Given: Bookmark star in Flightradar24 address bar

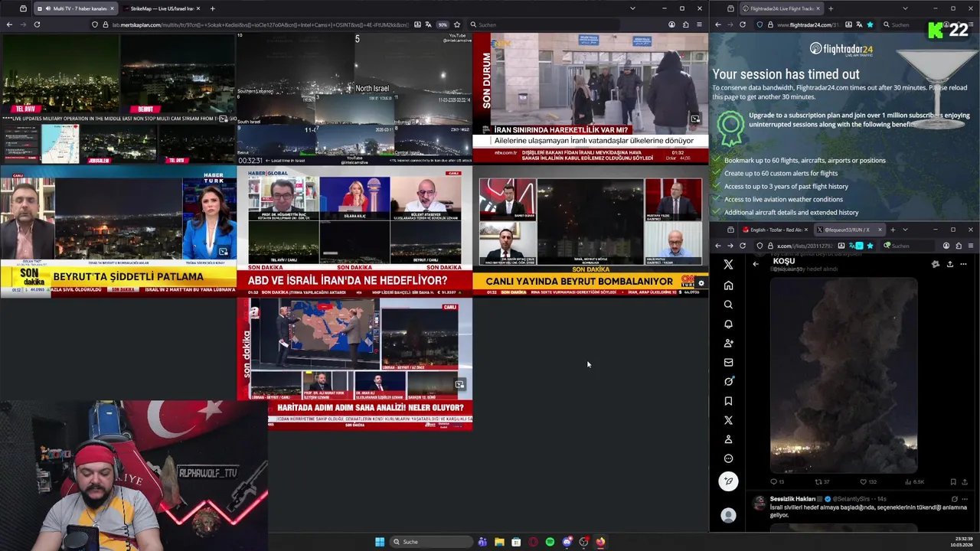Looking at the screenshot, I should tap(870, 24).
